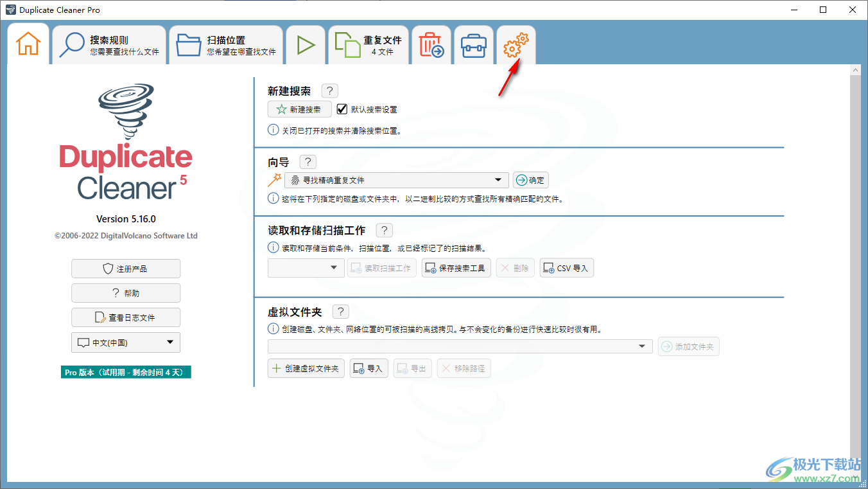Click help icon next to 读取和存储扫描工作

tap(384, 230)
